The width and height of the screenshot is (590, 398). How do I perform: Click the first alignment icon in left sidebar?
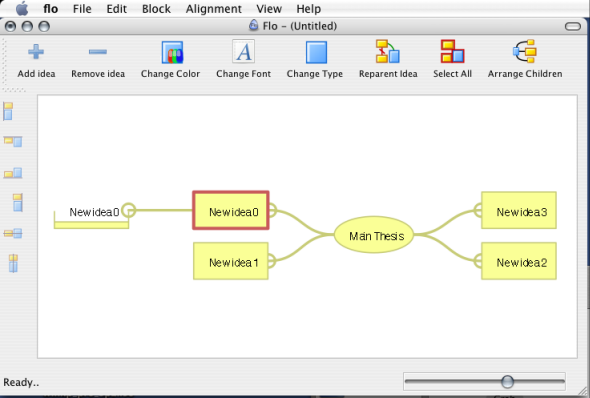(x=8, y=111)
